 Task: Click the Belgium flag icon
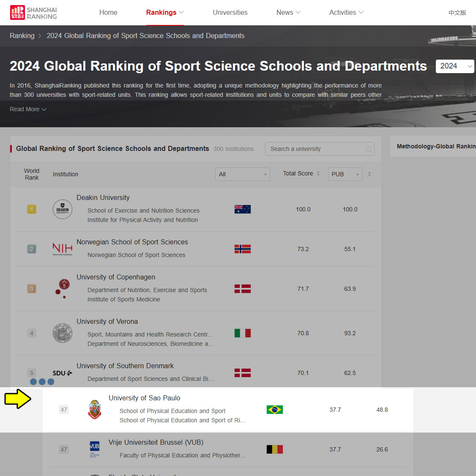point(275,449)
